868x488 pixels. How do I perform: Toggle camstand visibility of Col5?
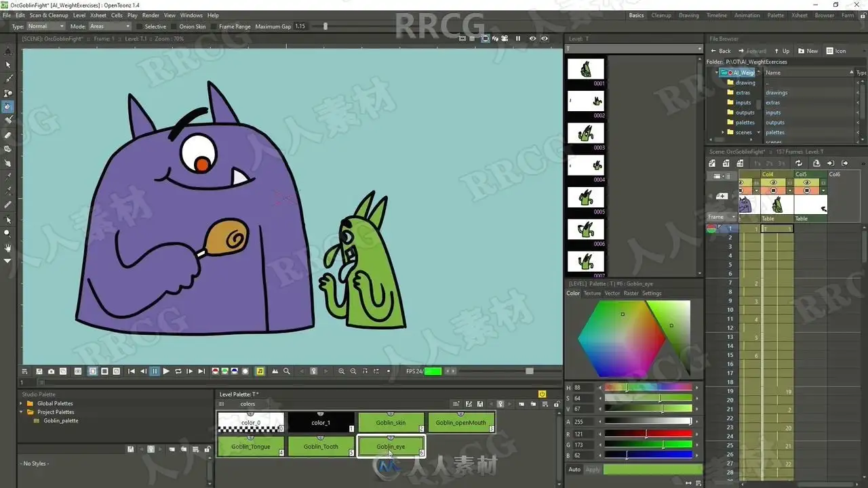coord(806,190)
